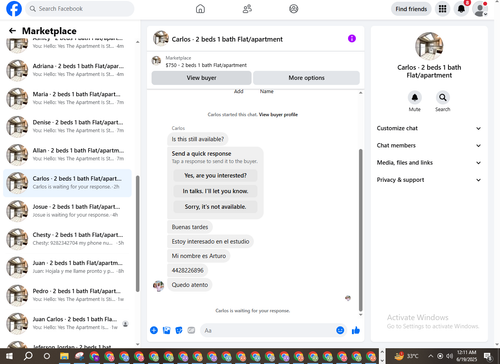Image resolution: width=500 pixels, height=364 pixels.
Task: Attach a photo using the image icon
Action: pyautogui.click(x=166, y=330)
